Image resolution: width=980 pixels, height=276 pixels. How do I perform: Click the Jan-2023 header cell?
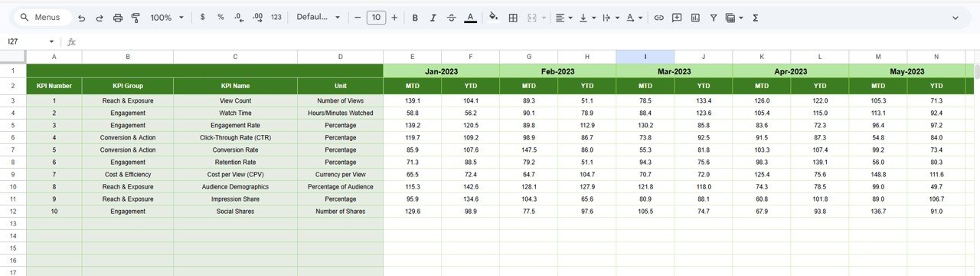(x=441, y=71)
